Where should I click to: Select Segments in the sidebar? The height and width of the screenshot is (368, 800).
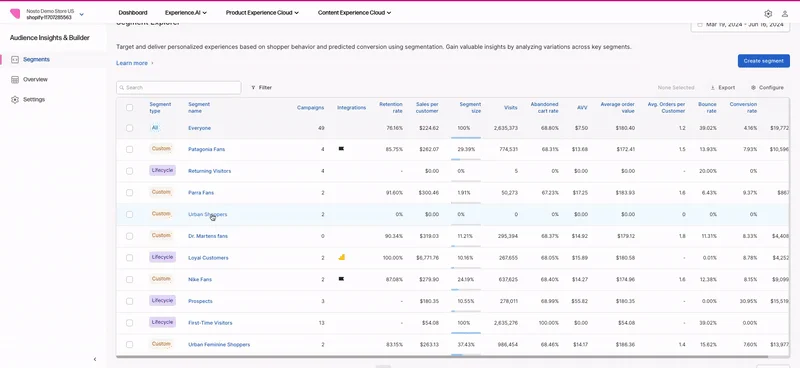36,60
